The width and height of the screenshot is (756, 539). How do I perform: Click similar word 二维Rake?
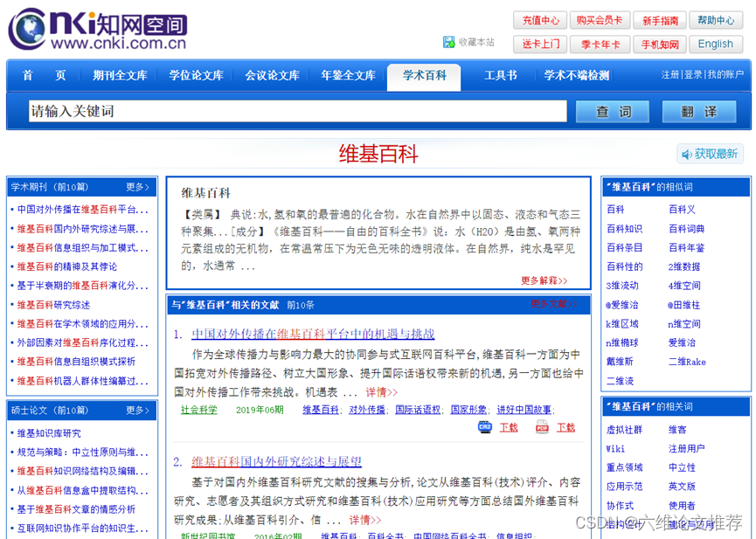687,362
